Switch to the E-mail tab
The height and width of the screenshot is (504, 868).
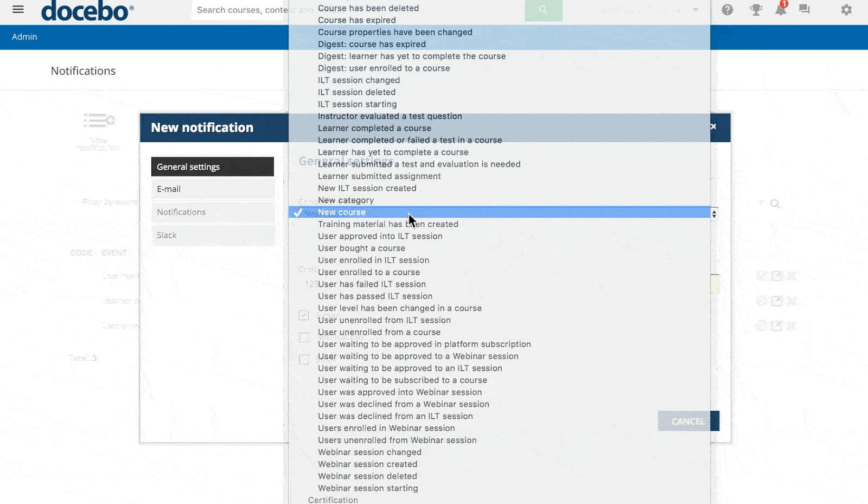tap(213, 189)
